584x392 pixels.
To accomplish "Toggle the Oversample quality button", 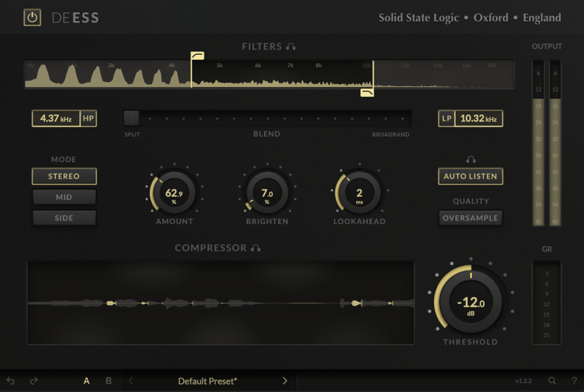I will coord(470,218).
